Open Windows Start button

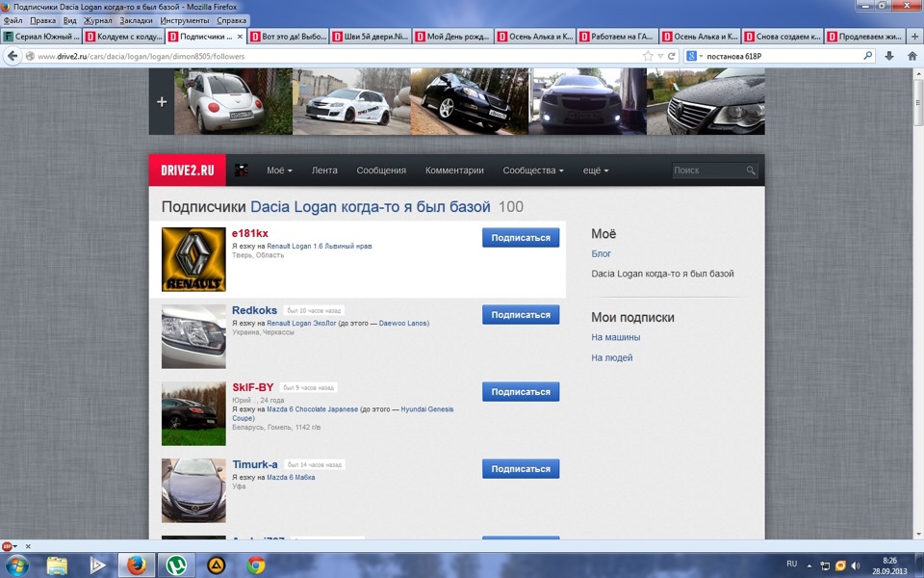tap(16, 565)
